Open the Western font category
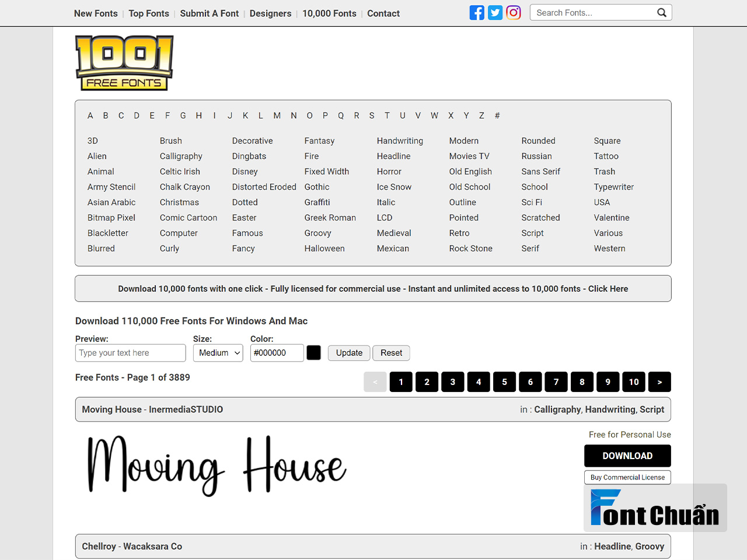747x560 pixels. tap(610, 249)
